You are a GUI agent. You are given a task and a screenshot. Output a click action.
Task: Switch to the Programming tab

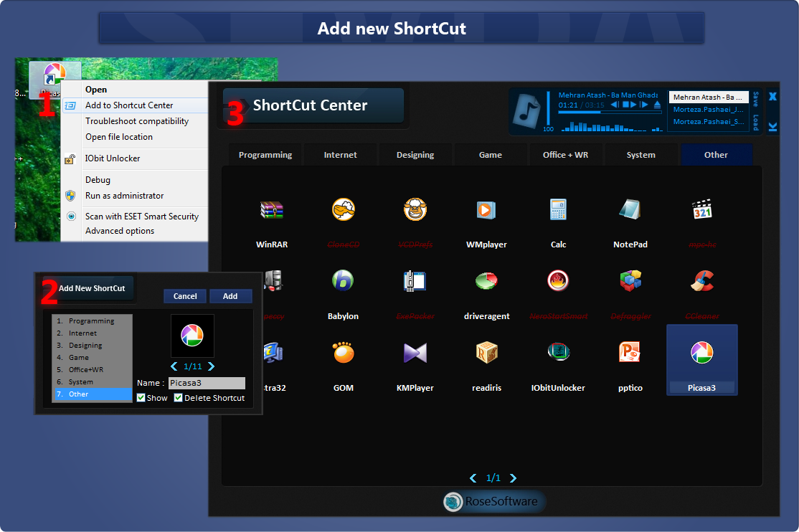[265, 155]
